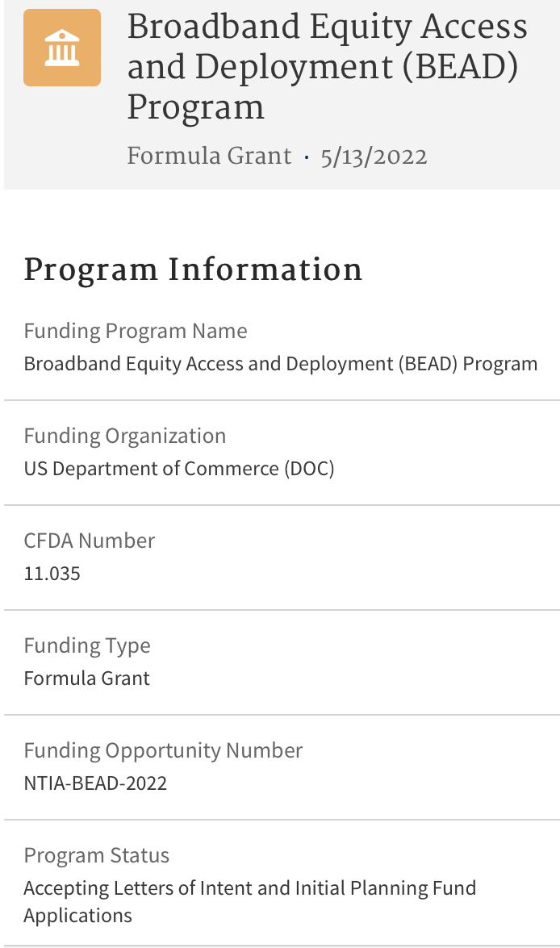Click the 'Funding Organization' field label
Viewport: 560px width, 948px height.
pyautogui.click(x=125, y=436)
